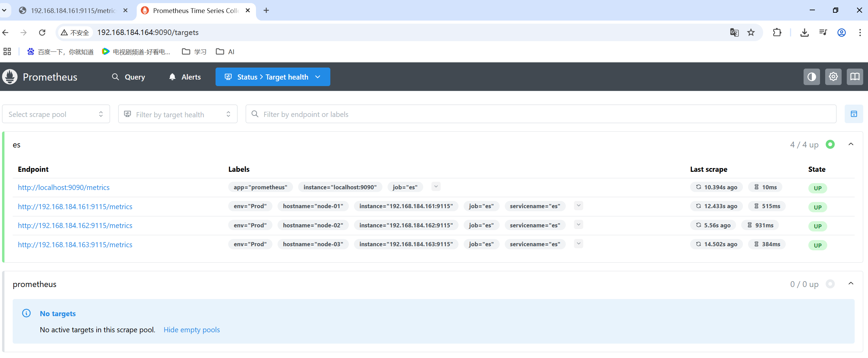Open the Alerts page
The image size is (868, 358).
click(x=185, y=77)
